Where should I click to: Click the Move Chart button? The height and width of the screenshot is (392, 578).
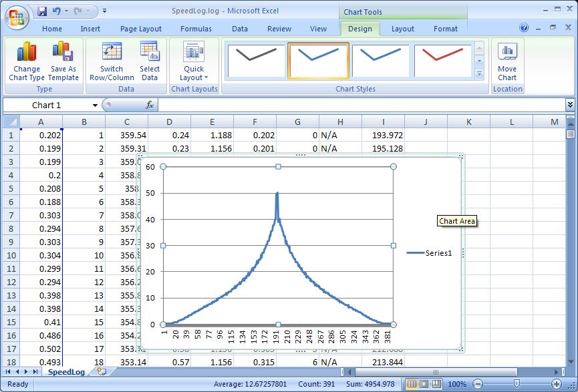pos(507,61)
